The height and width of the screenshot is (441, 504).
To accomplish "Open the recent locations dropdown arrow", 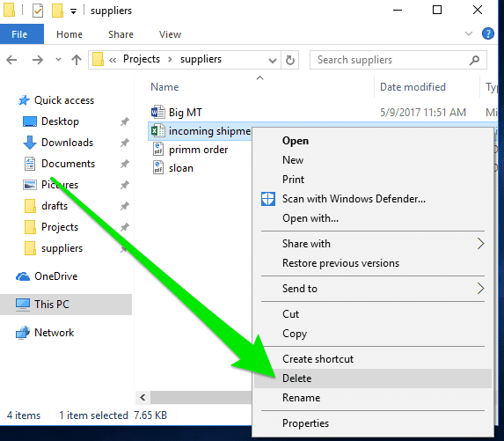I will [x=58, y=60].
